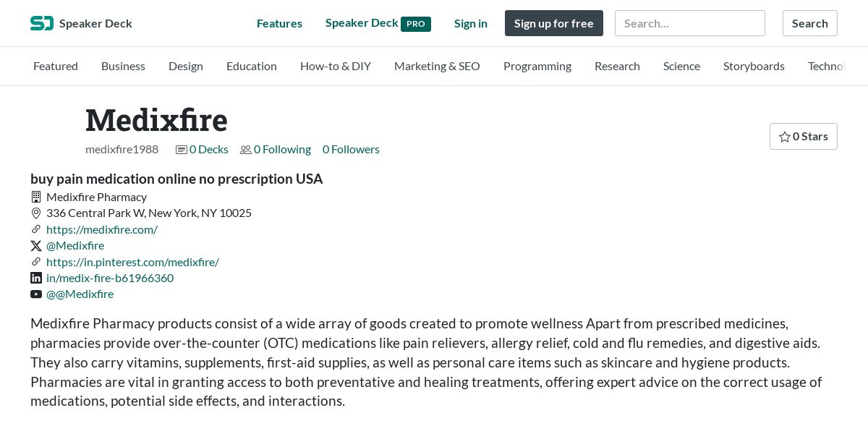Open the https://in.pinterest.com/medixfire/ link

132,262
